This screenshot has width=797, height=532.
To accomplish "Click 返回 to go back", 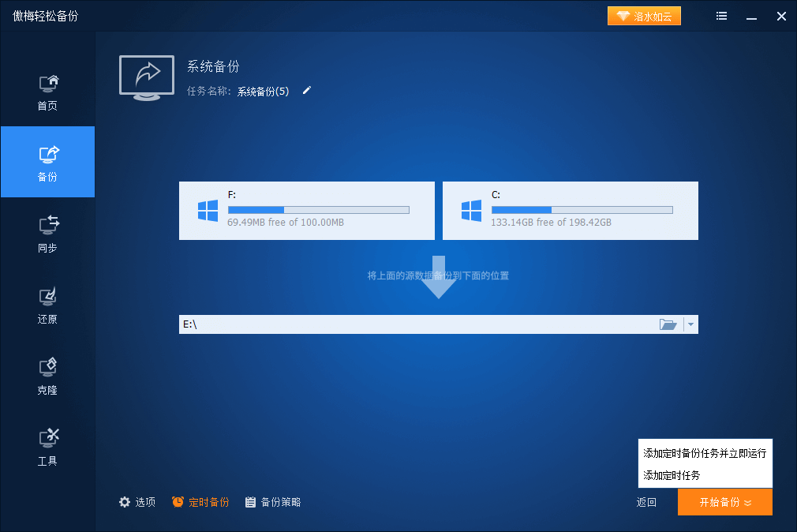I will [646, 502].
